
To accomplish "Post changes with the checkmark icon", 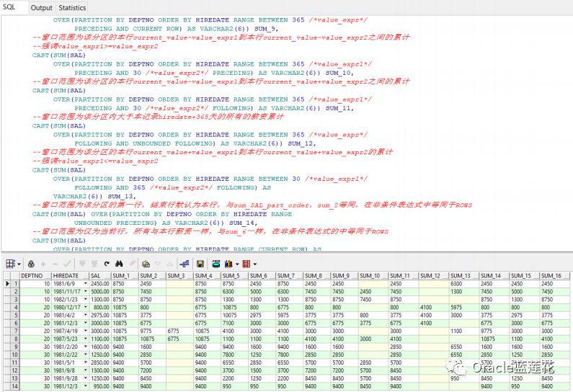I will tap(67, 264).
